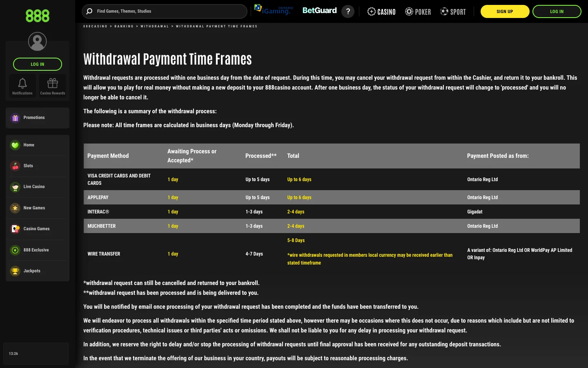Open Casino Rewards gift icon
The image size is (588, 368).
tap(53, 83)
